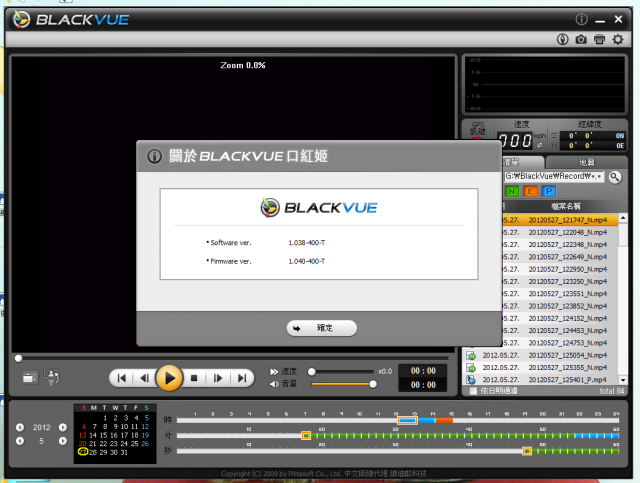Select file 20120527_125355_N.mp4
640x483 pixels.
541,367
